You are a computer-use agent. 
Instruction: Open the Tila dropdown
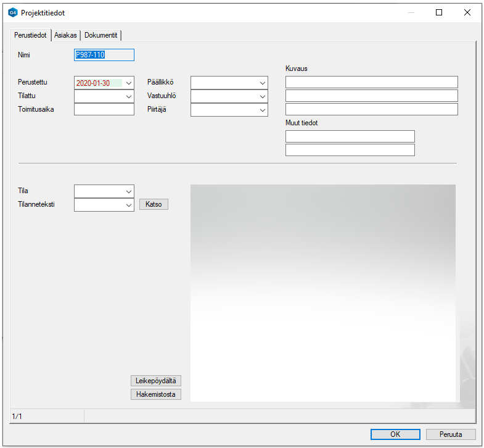(x=128, y=191)
